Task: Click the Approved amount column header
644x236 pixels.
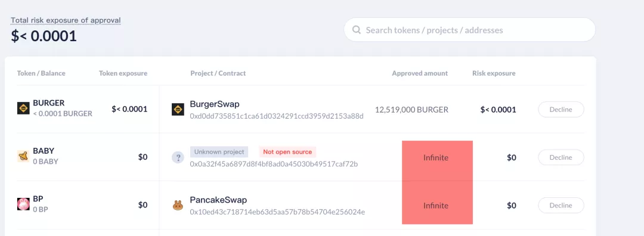Action: pyautogui.click(x=420, y=73)
